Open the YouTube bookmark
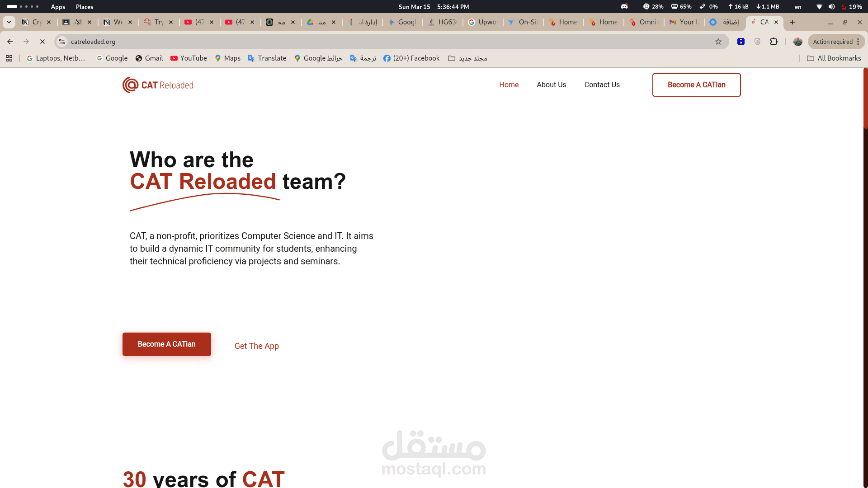 [189, 58]
